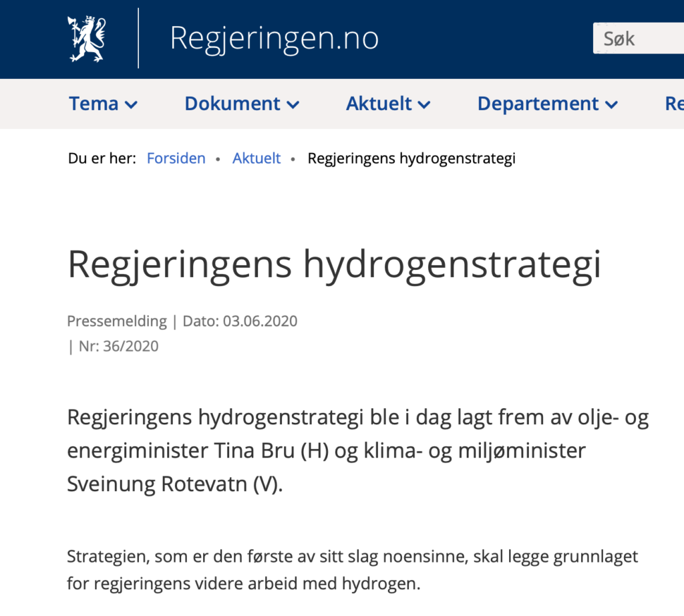684x616 pixels.
Task: Click the date text Dato: 03.06.2020
Action: (240, 321)
